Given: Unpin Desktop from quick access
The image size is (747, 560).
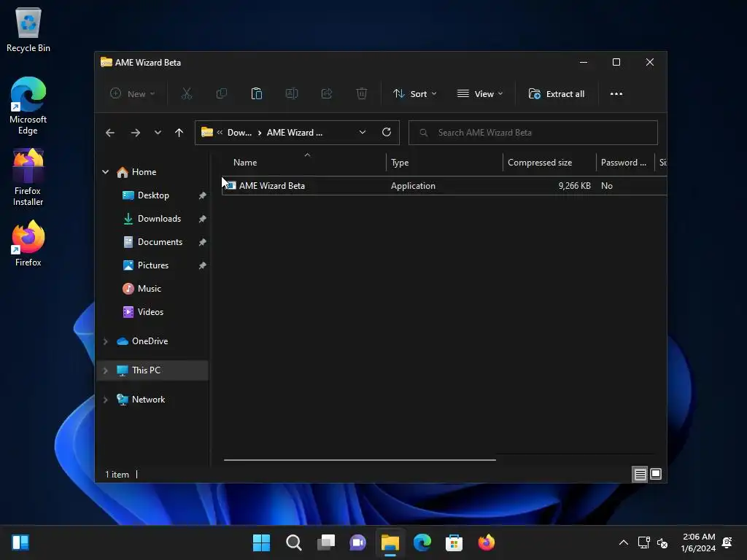Looking at the screenshot, I should [203, 195].
